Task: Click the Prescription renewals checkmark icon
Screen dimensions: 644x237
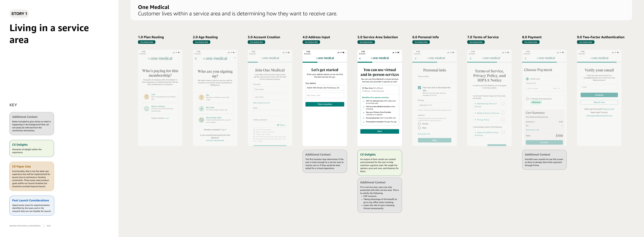Action: tap(363, 122)
